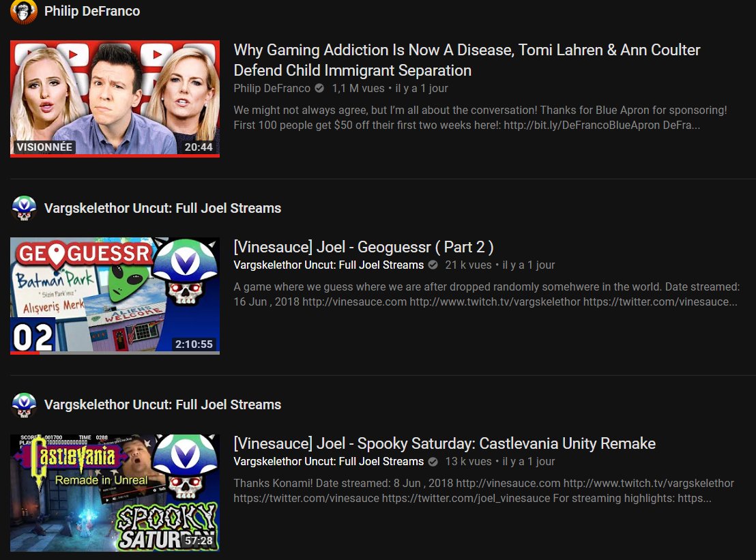Screen dimensions: 756x560
Task: Open Philip DeFranco channel avatar icon
Action: (x=24, y=11)
